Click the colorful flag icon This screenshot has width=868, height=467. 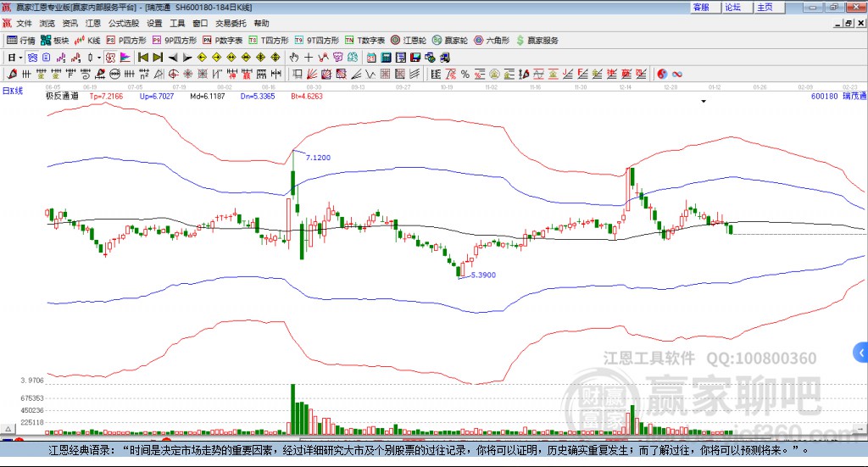coord(125,57)
